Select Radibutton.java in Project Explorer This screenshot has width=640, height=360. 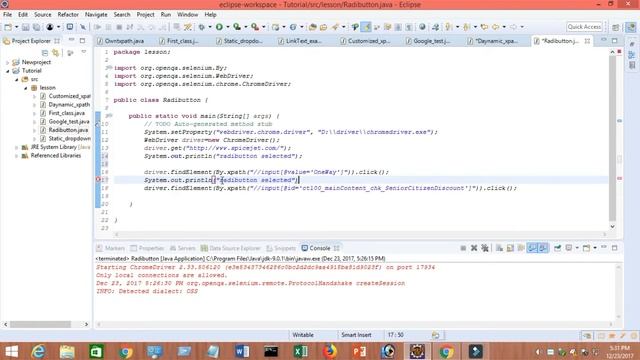(68, 130)
